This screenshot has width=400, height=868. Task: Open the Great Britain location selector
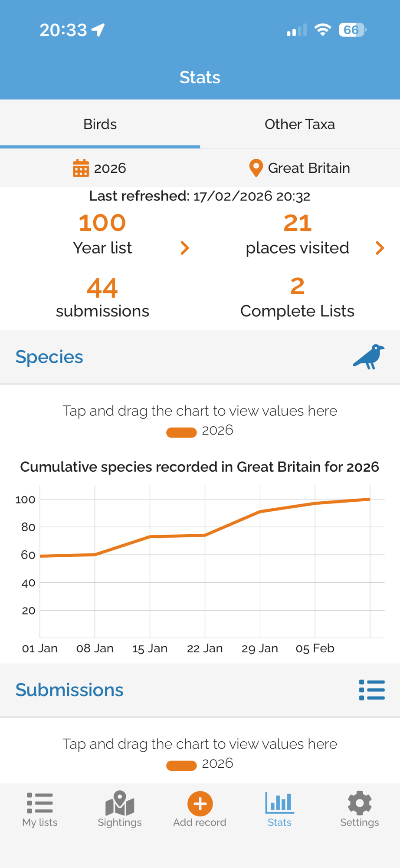[x=308, y=168]
